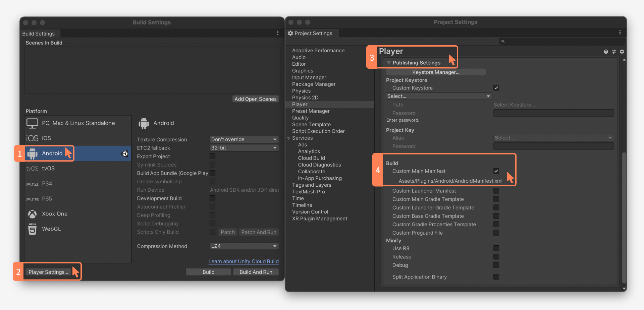The image size is (644, 310).
Task: Open keystore Select... dropdown
Action: coord(439,96)
